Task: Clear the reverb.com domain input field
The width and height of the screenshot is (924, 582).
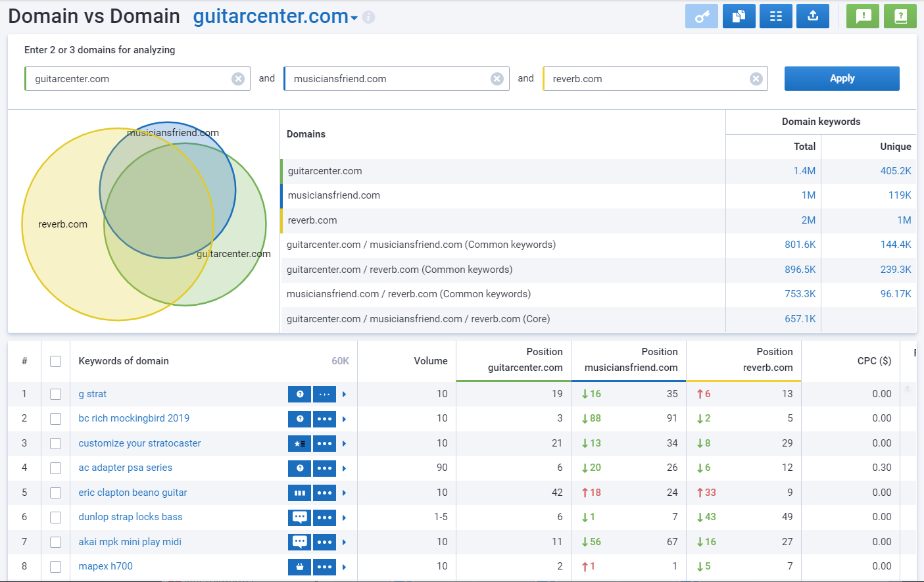Action: coord(756,79)
